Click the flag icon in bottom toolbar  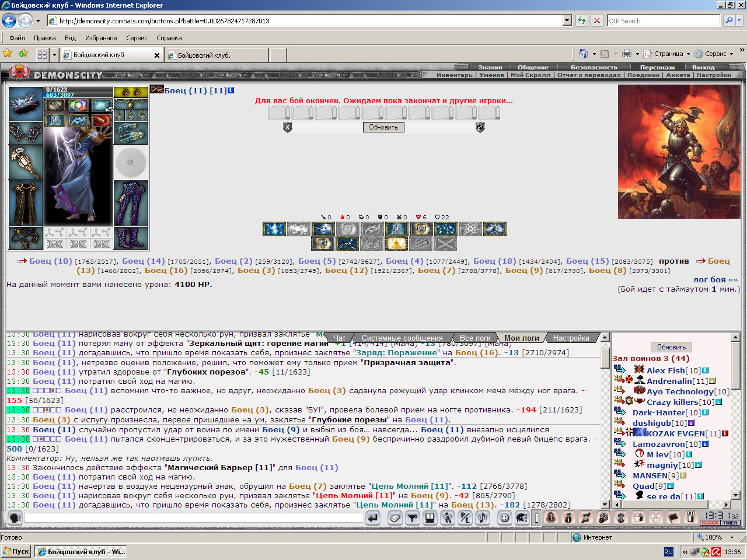click(x=673, y=517)
